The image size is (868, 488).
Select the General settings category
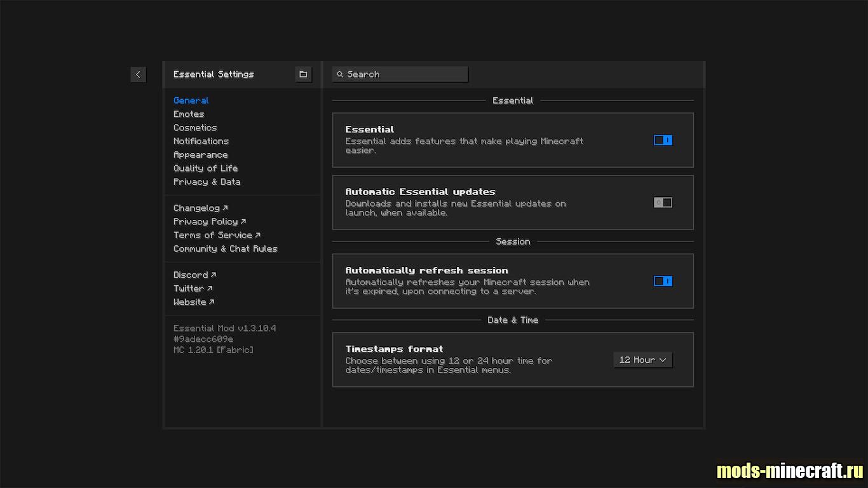[191, 100]
